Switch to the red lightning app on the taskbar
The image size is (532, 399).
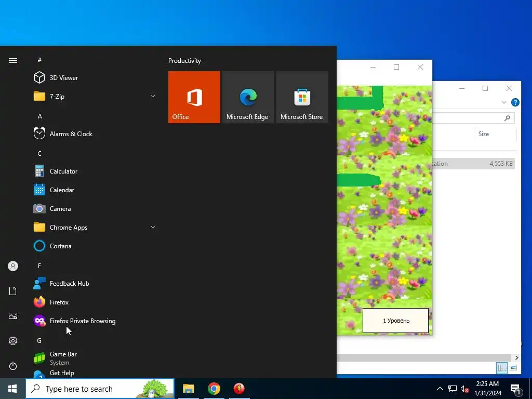click(239, 389)
